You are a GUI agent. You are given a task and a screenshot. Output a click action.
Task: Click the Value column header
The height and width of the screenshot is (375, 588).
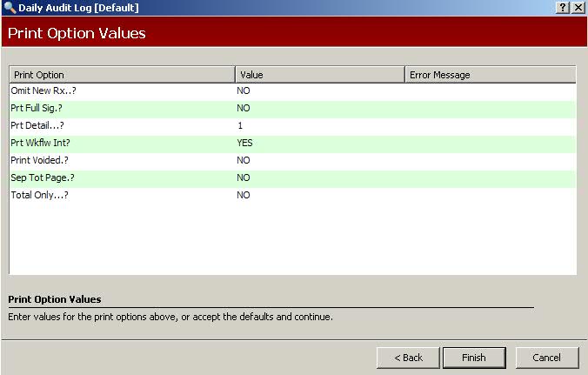point(319,75)
